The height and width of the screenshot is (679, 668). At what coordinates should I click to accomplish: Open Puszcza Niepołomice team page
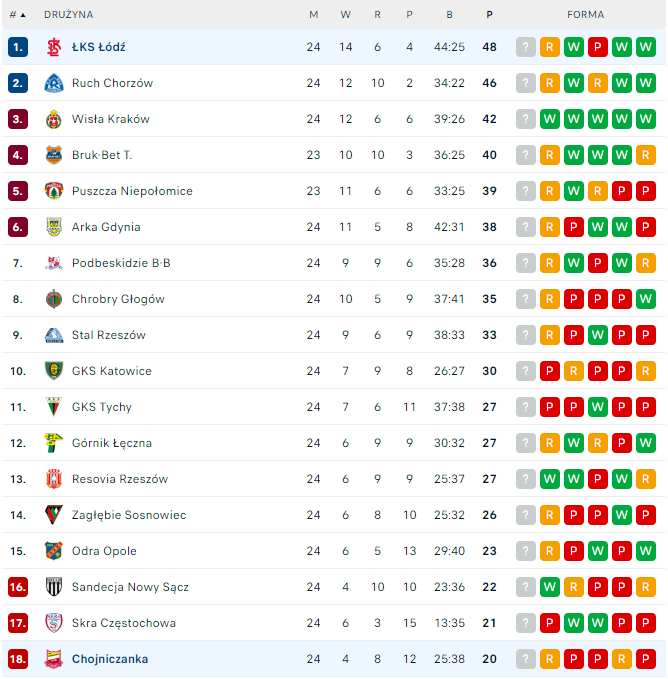tap(132, 191)
